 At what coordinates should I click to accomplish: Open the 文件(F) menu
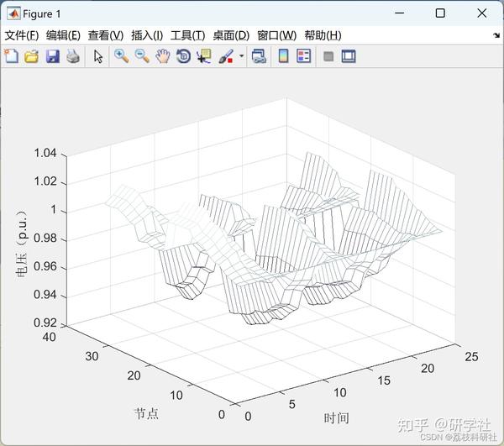click(22, 35)
